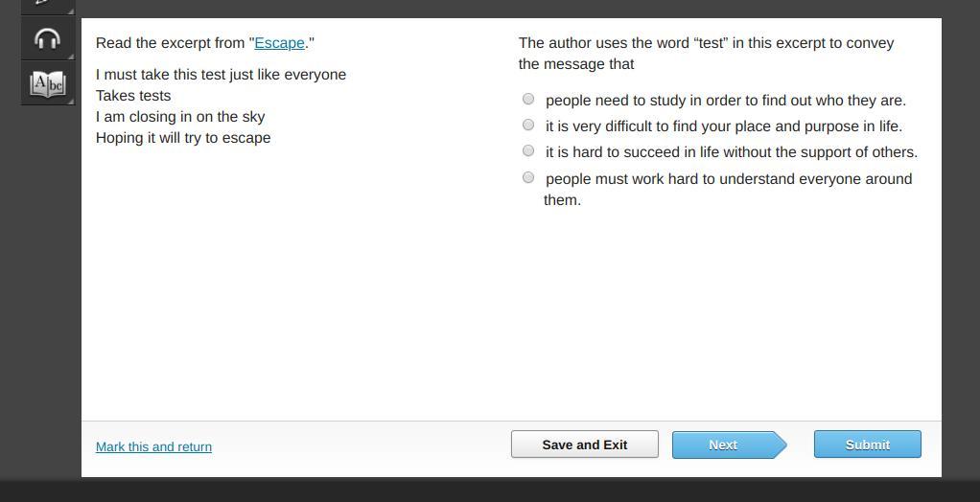Expand the corner arrow on the dictionary tool
The image size is (980, 502).
(70, 101)
